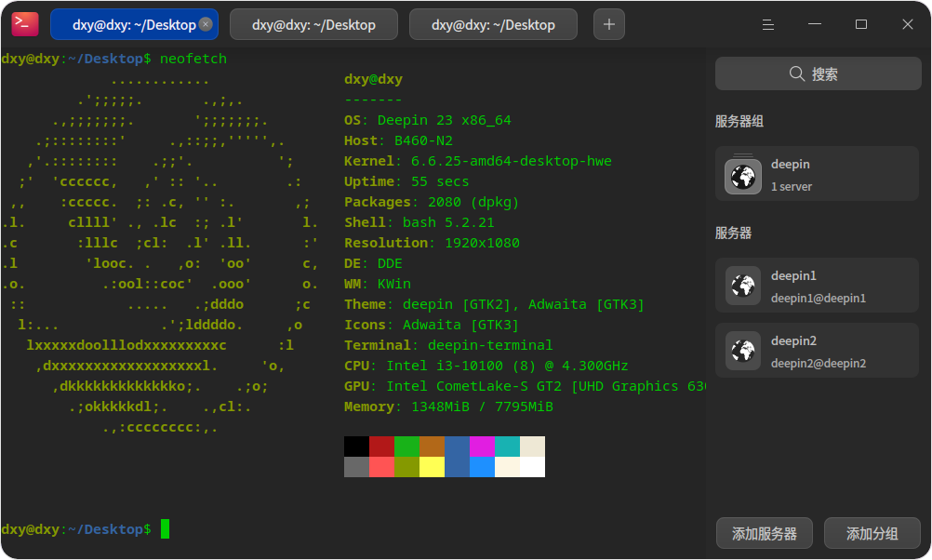Click the CPU Intel i3-10100 line
Screen dimensions: 932x560
[x=486, y=366]
